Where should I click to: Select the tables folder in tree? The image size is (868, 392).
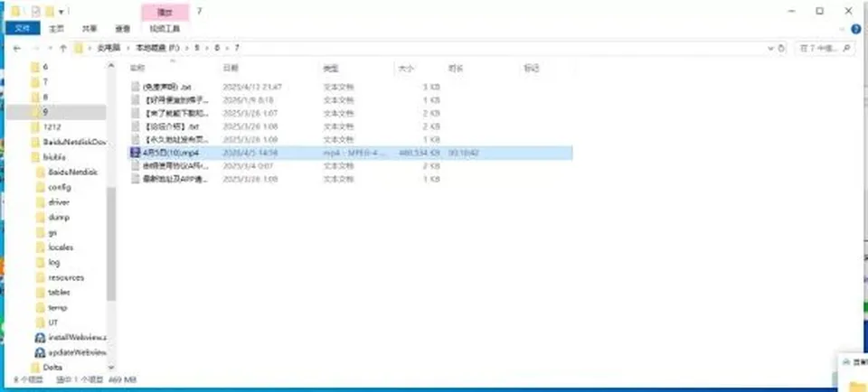point(60,293)
